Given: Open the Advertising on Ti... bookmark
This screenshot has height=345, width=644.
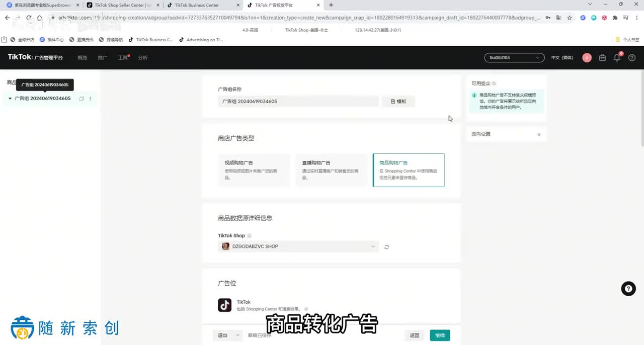Looking at the screenshot, I should 202,40.
